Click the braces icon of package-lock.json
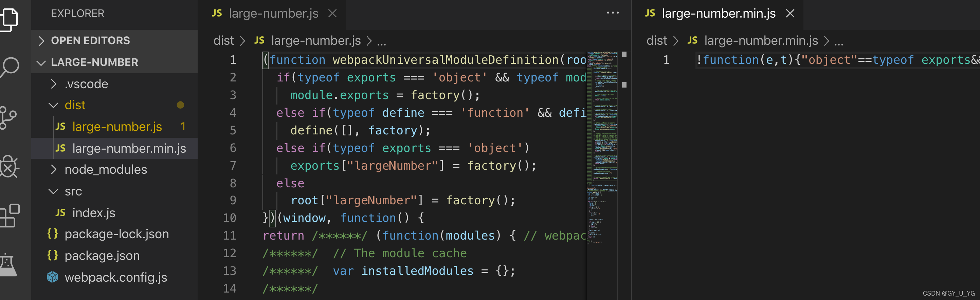The image size is (980, 300). pos(53,233)
